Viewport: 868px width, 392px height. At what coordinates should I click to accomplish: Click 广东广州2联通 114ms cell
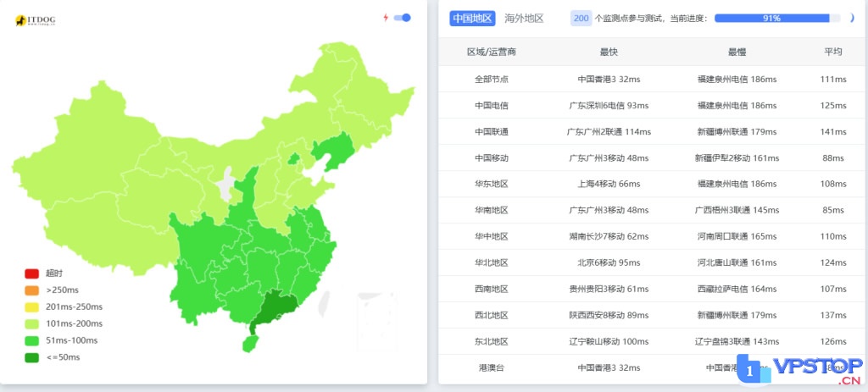pyautogui.click(x=609, y=131)
